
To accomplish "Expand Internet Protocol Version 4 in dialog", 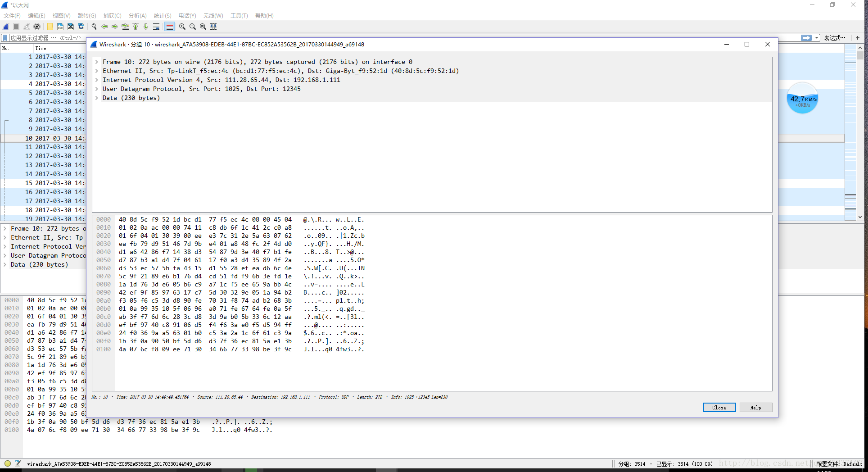I will pos(97,80).
